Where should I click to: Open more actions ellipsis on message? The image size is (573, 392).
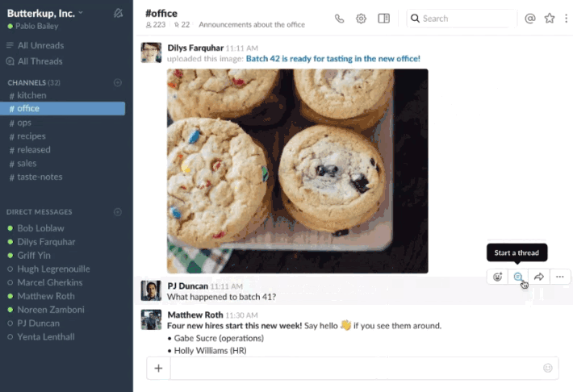click(560, 277)
